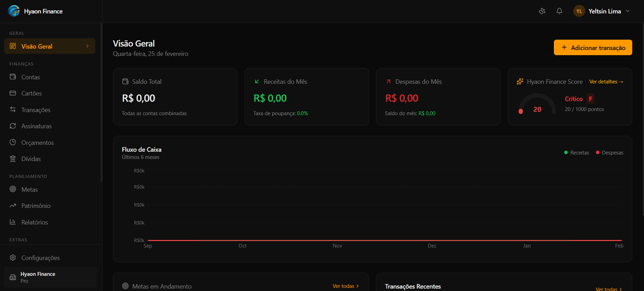Viewport: 644px width, 291px height.
Task: Click the Orçamentos pie chart icon
Action: pyautogui.click(x=13, y=142)
